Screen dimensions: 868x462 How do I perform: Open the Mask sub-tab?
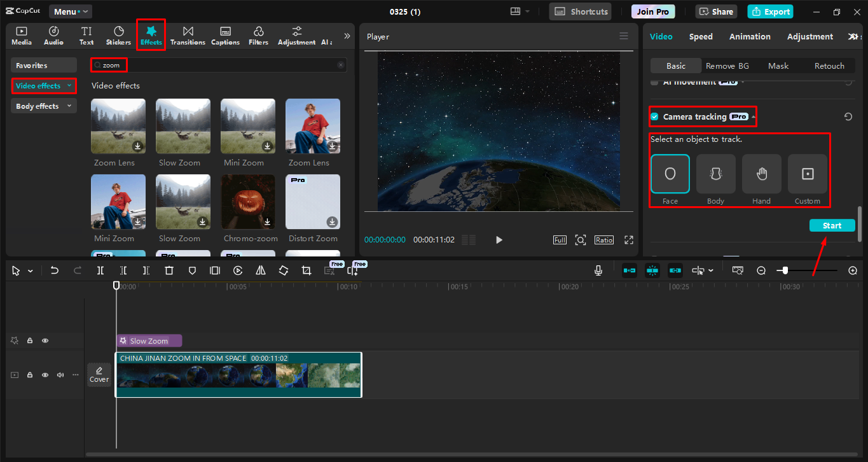point(778,66)
